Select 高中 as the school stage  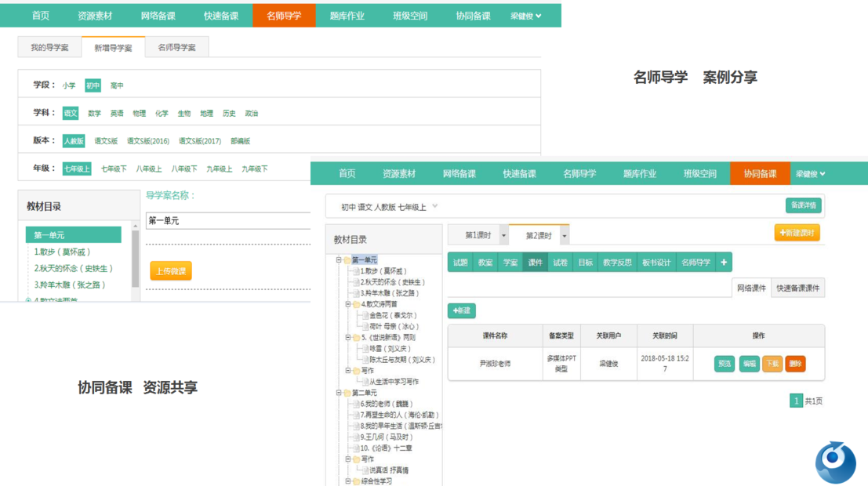click(117, 85)
